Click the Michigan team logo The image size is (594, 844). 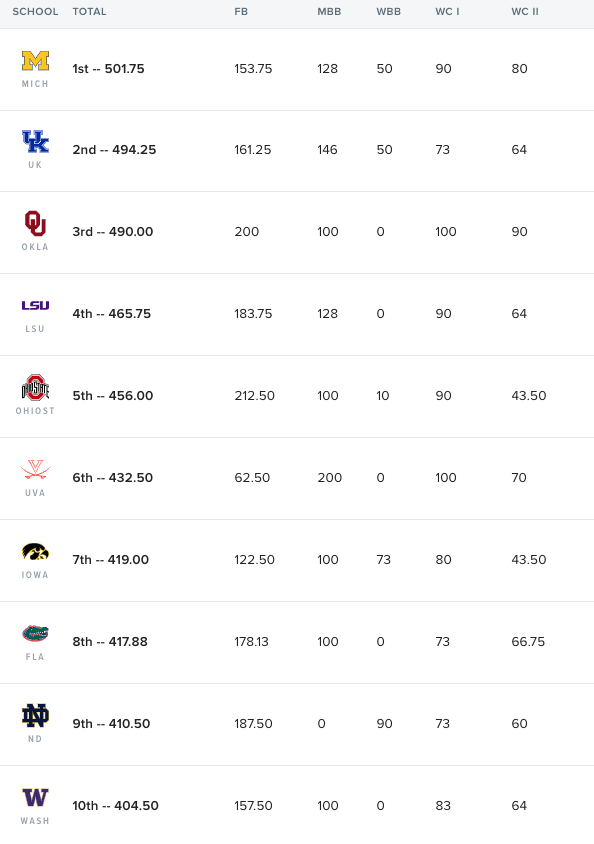[x=35, y=61]
